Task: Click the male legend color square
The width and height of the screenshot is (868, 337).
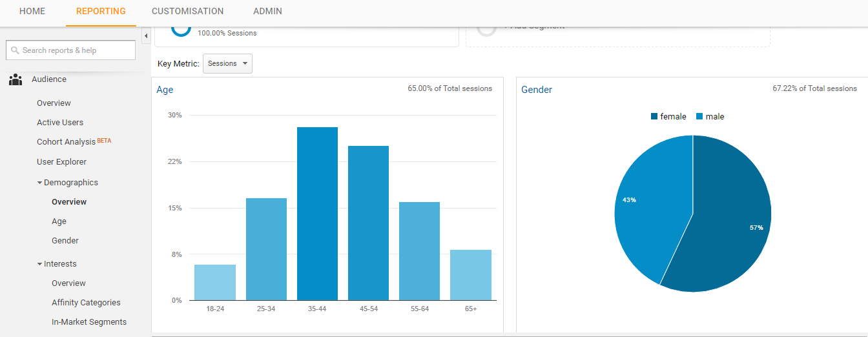Action: (x=699, y=117)
